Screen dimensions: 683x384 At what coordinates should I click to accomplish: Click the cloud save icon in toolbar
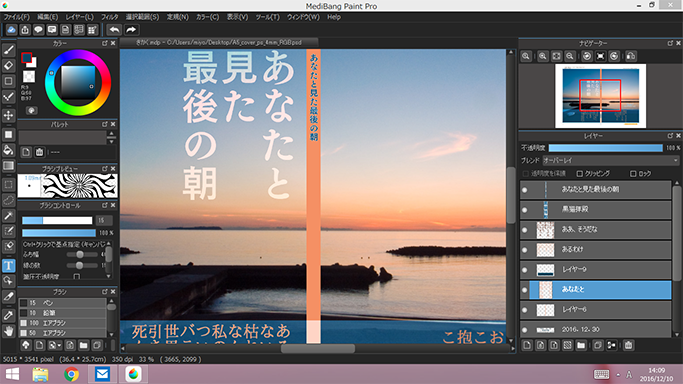point(11,30)
